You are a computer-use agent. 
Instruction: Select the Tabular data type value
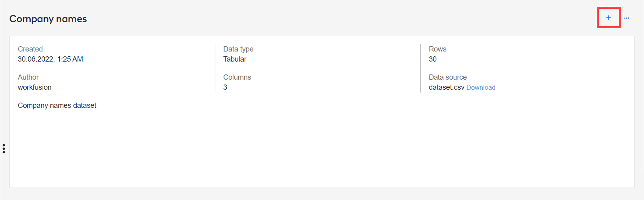tap(235, 59)
